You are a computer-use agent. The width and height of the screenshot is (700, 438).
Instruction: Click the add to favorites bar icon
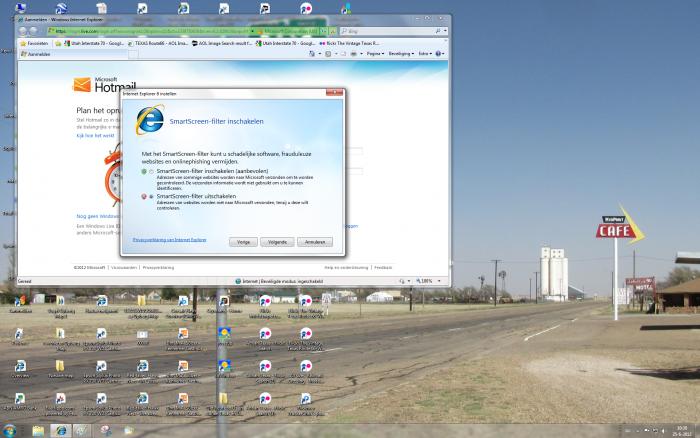(x=58, y=43)
